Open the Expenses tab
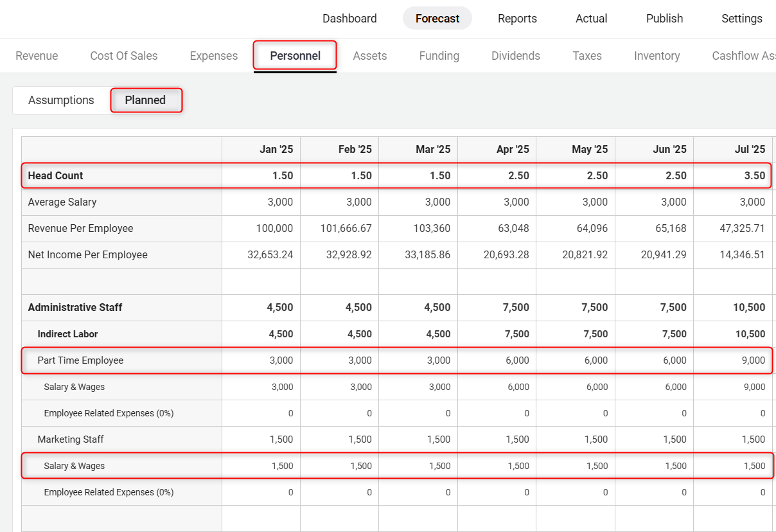This screenshot has width=776, height=532. (x=214, y=56)
